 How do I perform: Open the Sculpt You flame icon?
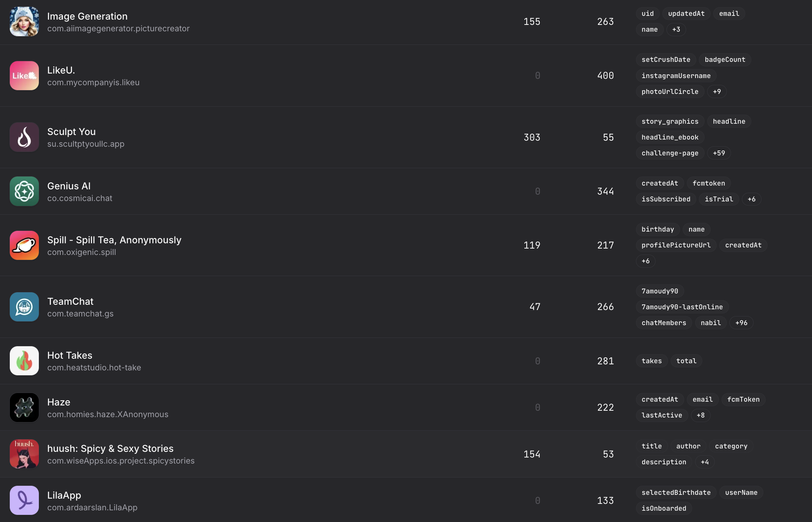click(24, 137)
